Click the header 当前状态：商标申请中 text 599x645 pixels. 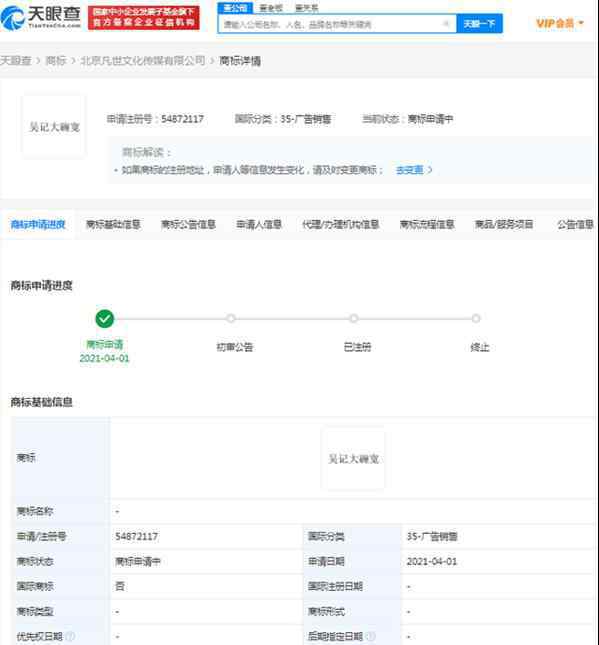[x=407, y=119]
